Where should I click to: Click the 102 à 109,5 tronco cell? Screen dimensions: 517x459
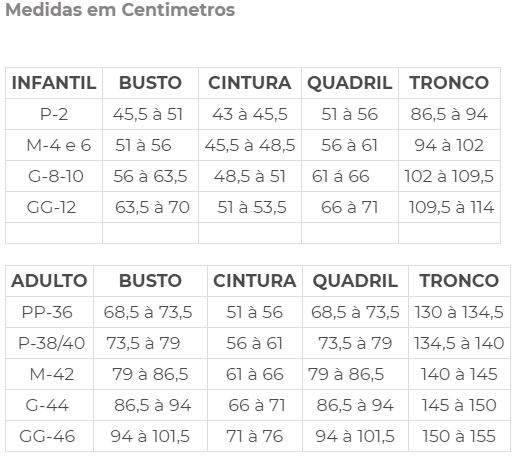coord(449,176)
